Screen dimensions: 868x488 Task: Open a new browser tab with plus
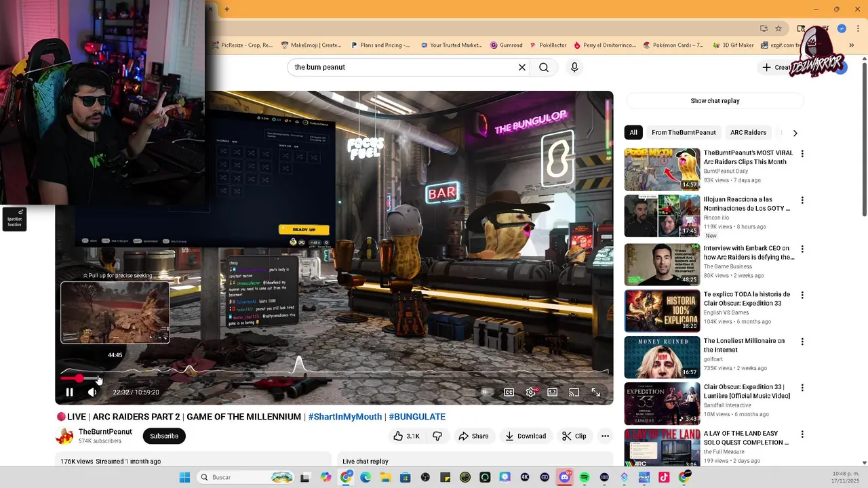[226, 9]
